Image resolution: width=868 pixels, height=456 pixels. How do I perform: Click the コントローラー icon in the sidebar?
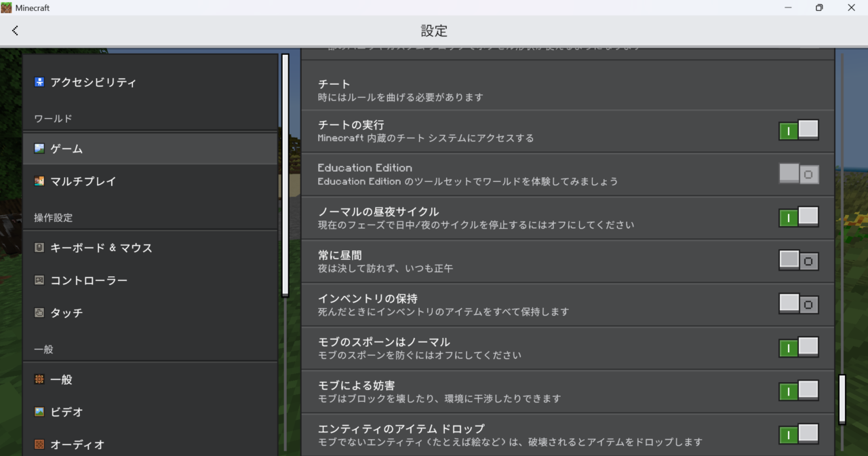[39, 280]
